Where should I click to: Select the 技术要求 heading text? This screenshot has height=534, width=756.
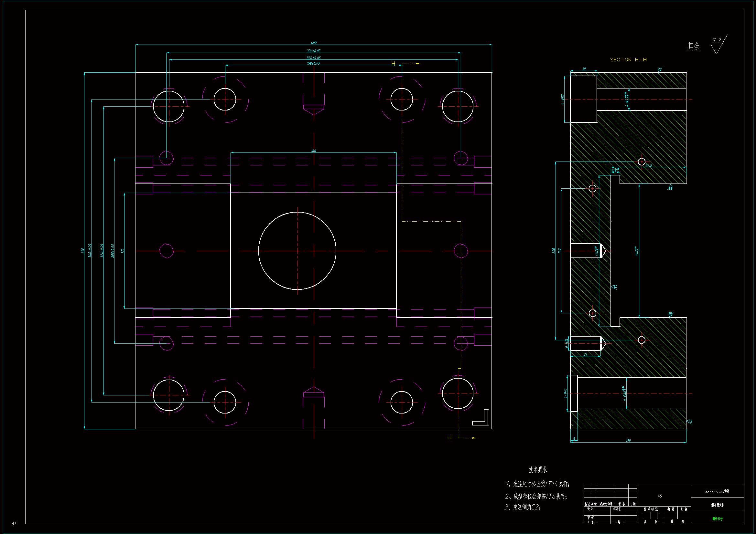click(537, 469)
